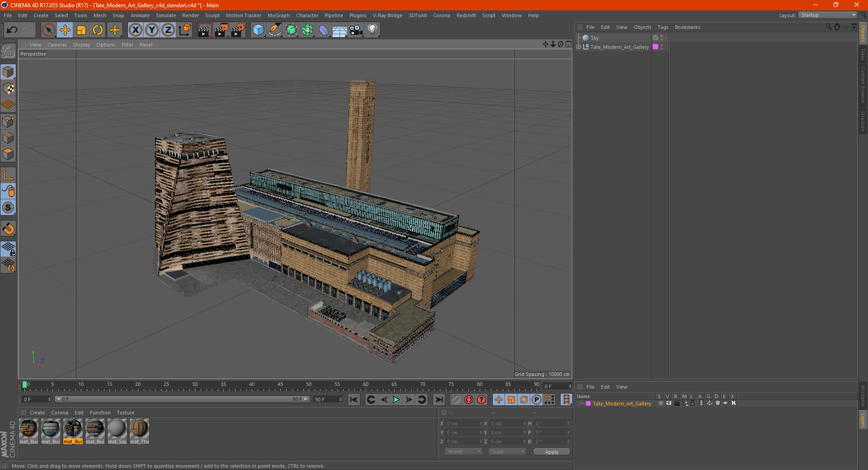The image size is (868, 470).
Task: Select the mat_The material thumbnail
Action: [x=139, y=431]
